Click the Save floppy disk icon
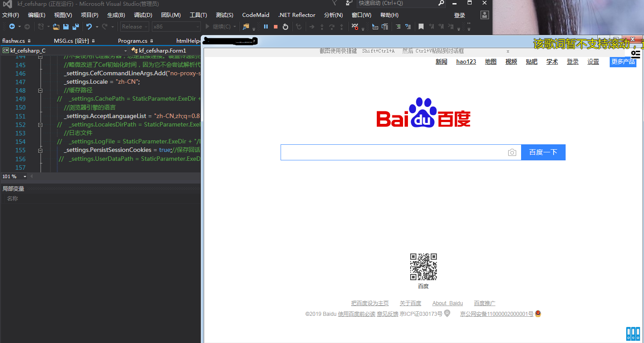This screenshot has height=343, width=644. coord(66,27)
